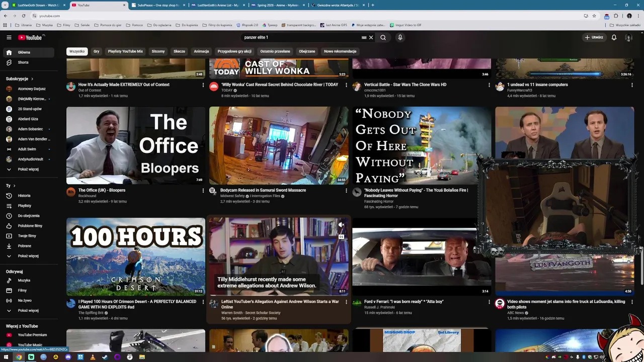644x362 pixels.
Task: Open the Chrome apps grid in bookmarks bar
Action: coord(5,25)
